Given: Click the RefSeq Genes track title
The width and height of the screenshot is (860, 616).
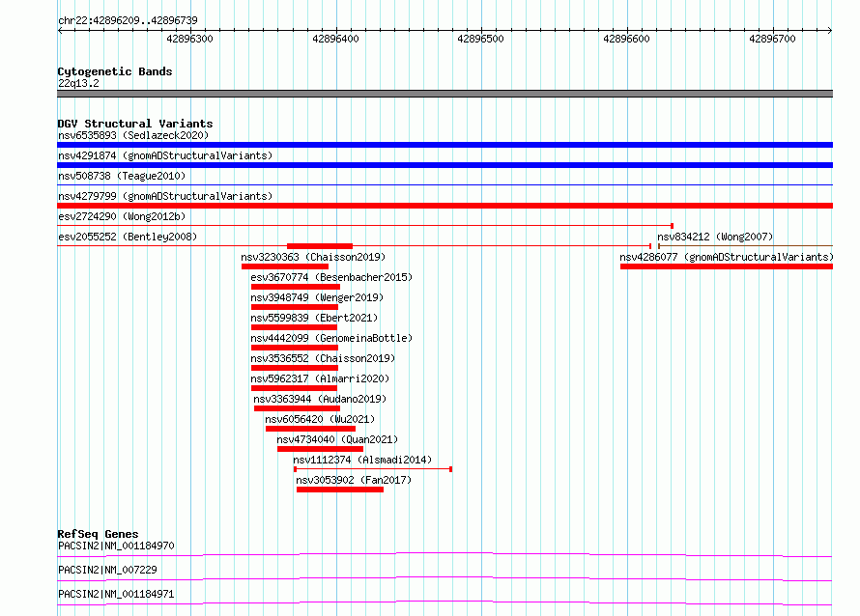Looking at the screenshot, I should 98,534.
